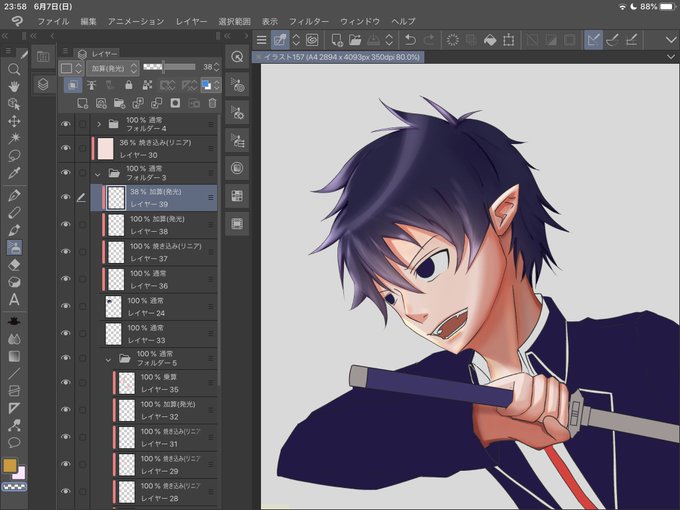680x510 pixels.
Task: Open the フィルター menu
Action: pyautogui.click(x=309, y=21)
